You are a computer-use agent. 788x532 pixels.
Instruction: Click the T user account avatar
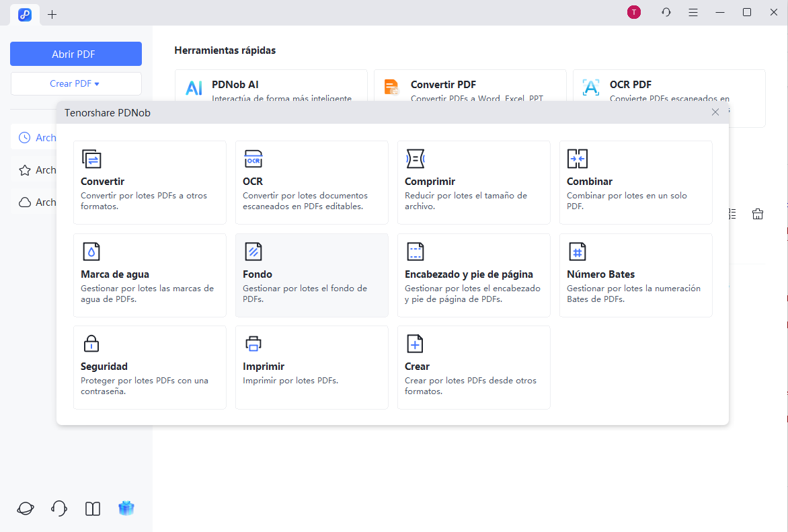(633, 12)
